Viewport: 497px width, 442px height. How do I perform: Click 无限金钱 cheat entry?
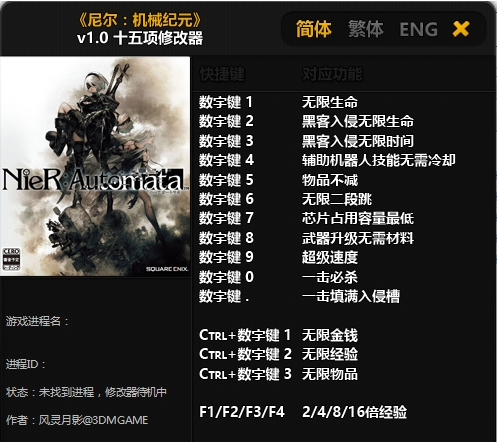click(x=329, y=335)
